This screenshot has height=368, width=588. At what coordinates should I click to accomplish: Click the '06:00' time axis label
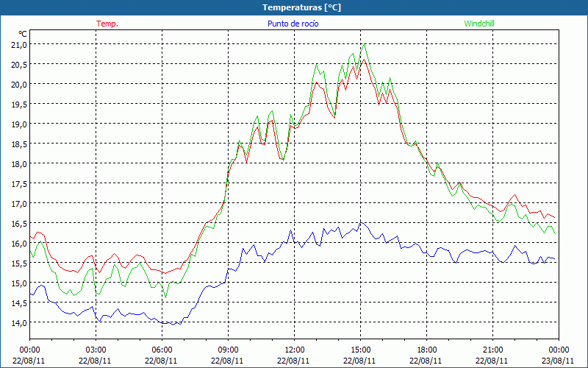click(x=162, y=350)
